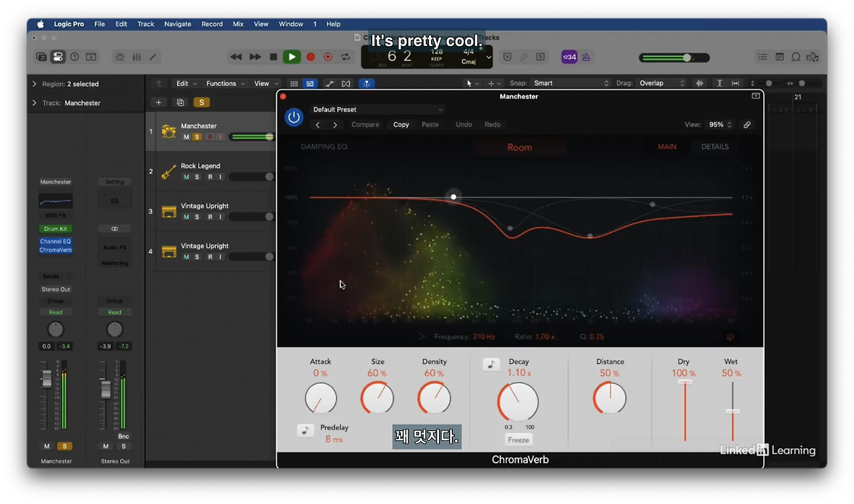Click the Toolbar download-tray icon

click(91, 57)
